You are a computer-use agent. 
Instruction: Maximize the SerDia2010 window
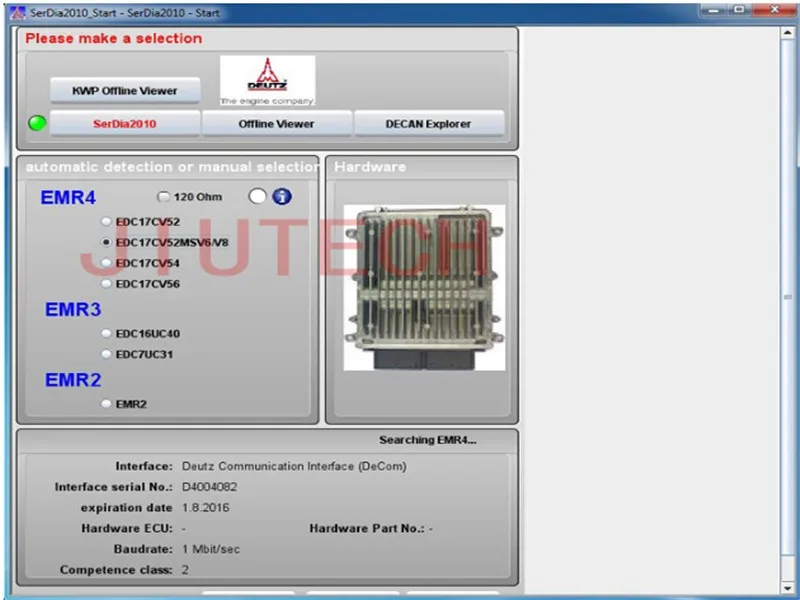click(739, 9)
